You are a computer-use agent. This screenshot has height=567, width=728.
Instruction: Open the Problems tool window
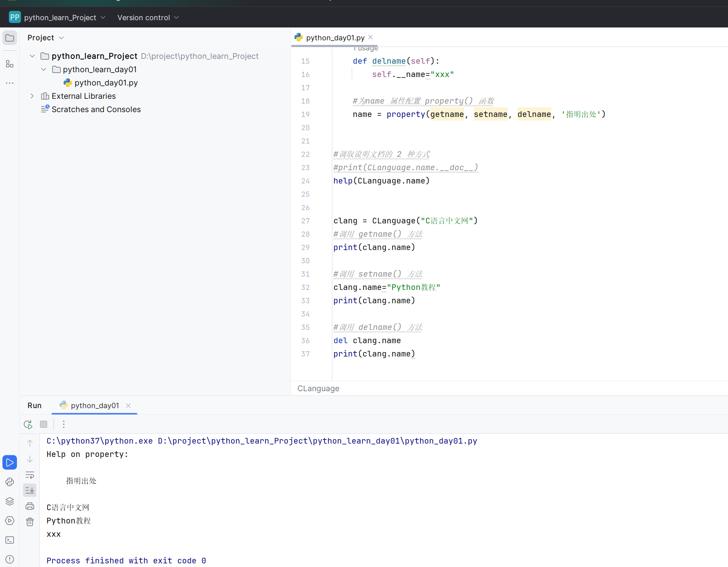10,559
